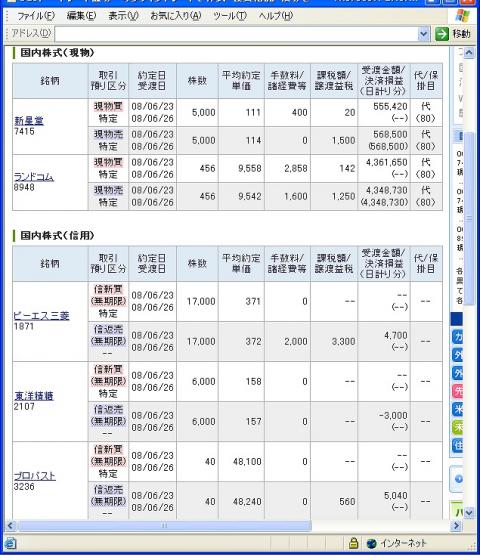This screenshot has width=480, height=560.
Task: Click the horizontal scrollbar right arrow
Action: [x=456, y=525]
